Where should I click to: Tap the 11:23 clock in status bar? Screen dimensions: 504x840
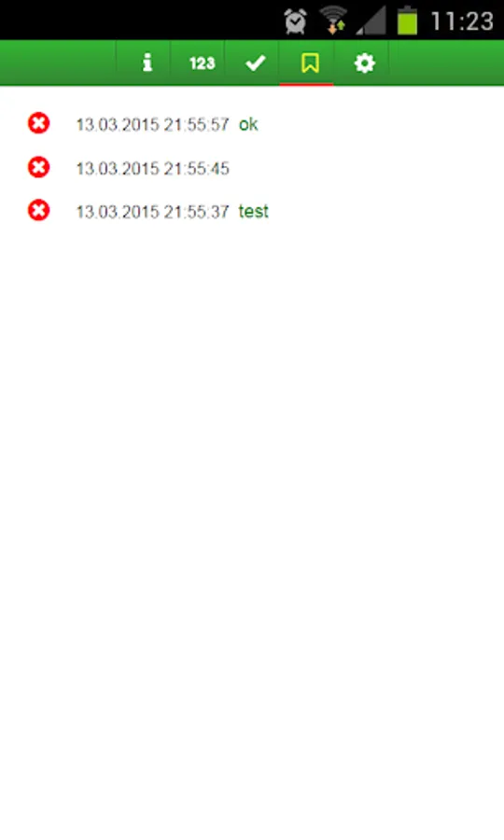(x=462, y=22)
